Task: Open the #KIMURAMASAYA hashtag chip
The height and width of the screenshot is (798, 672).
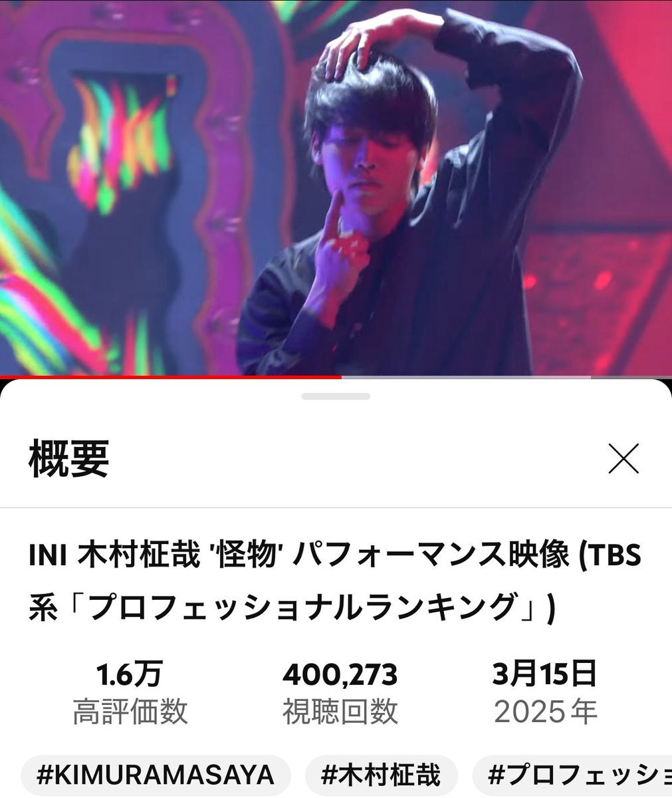Action: coord(156,775)
